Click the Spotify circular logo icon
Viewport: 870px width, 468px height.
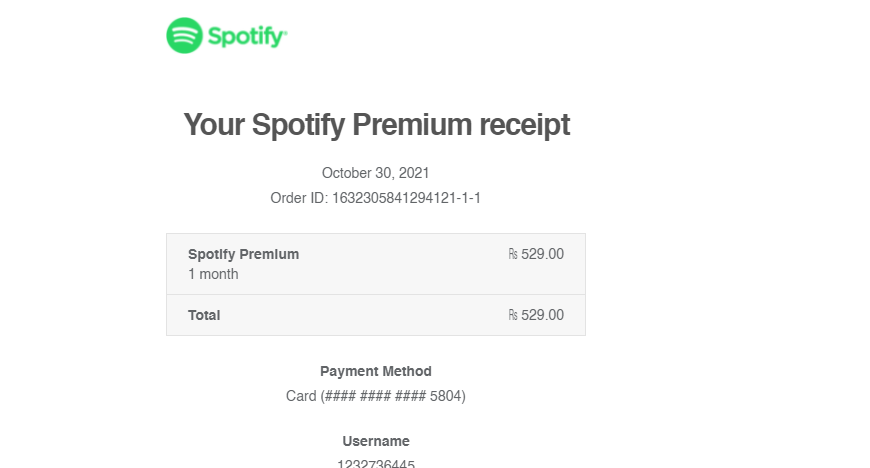coord(184,36)
